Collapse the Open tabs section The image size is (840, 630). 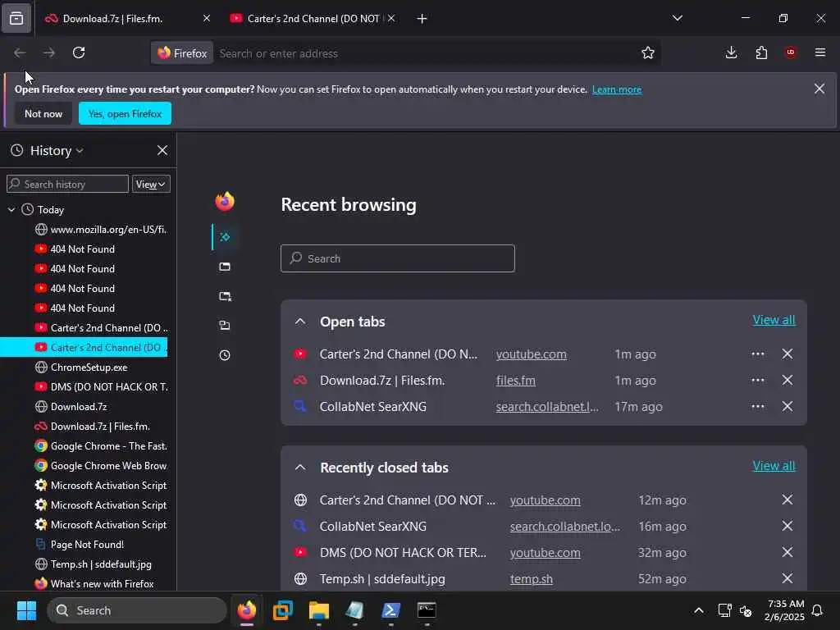pyautogui.click(x=300, y=322)
